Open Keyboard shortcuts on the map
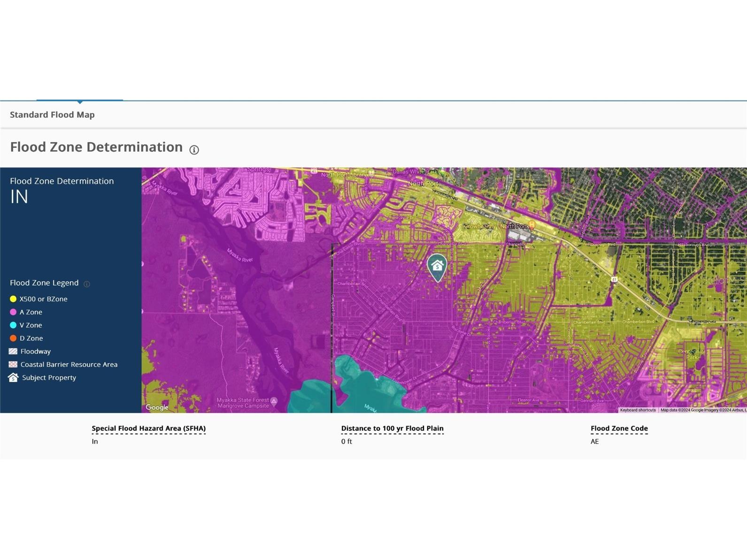Viewport: 747px width, 560px height. [638, 410]
